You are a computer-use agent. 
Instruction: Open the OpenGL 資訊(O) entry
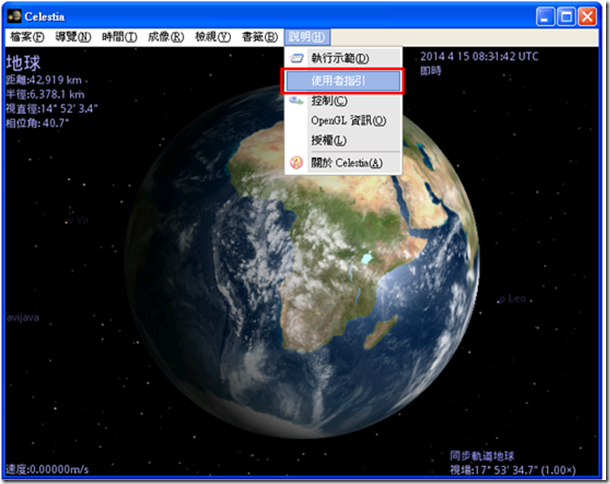pos(343,121)
